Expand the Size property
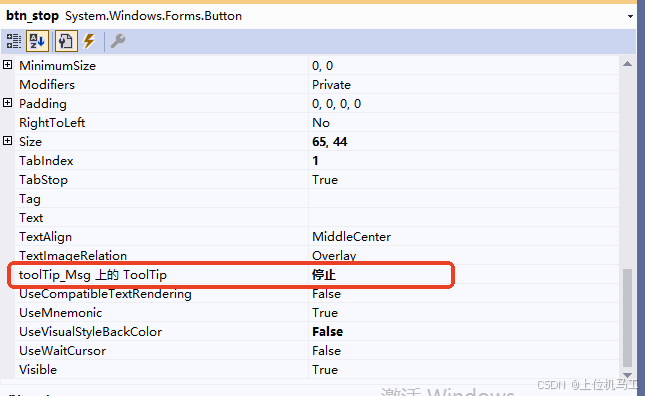The height and width of the screenshot is (396, 645). pyautogui.click(x=7, y=141)
